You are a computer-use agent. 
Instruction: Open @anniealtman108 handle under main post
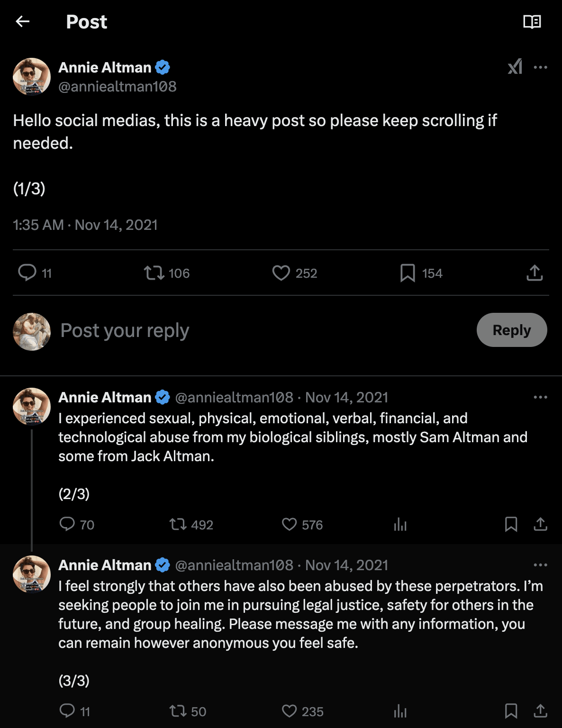(x=118, y=86)
